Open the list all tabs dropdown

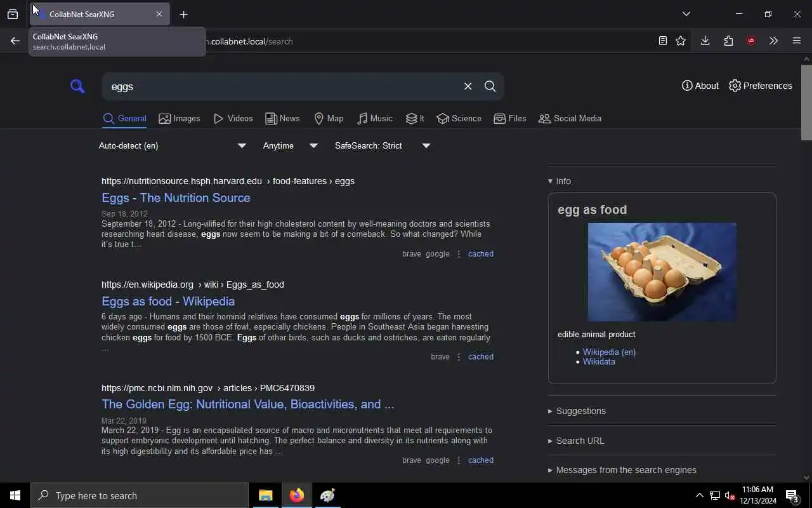[x=686, y=14]
